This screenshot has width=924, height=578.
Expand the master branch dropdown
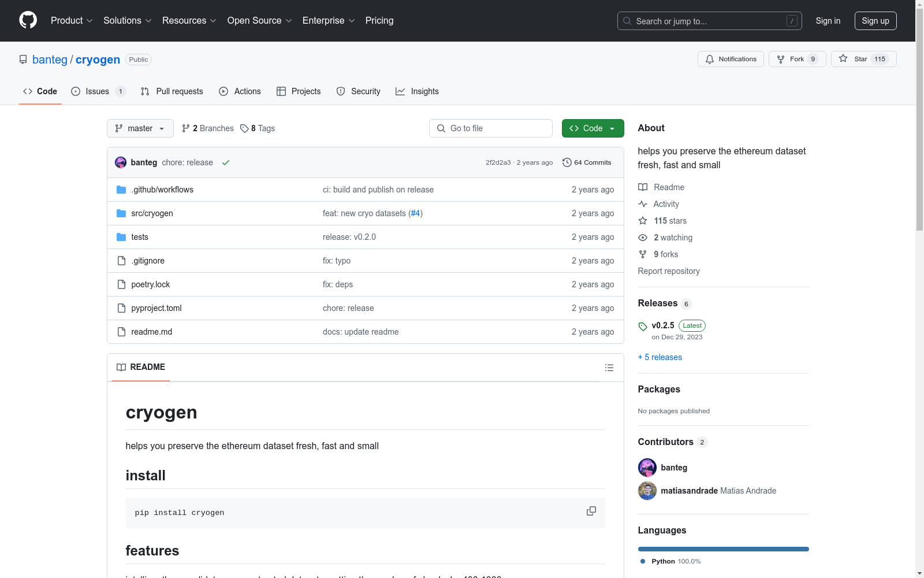click(x=140, y=128)
